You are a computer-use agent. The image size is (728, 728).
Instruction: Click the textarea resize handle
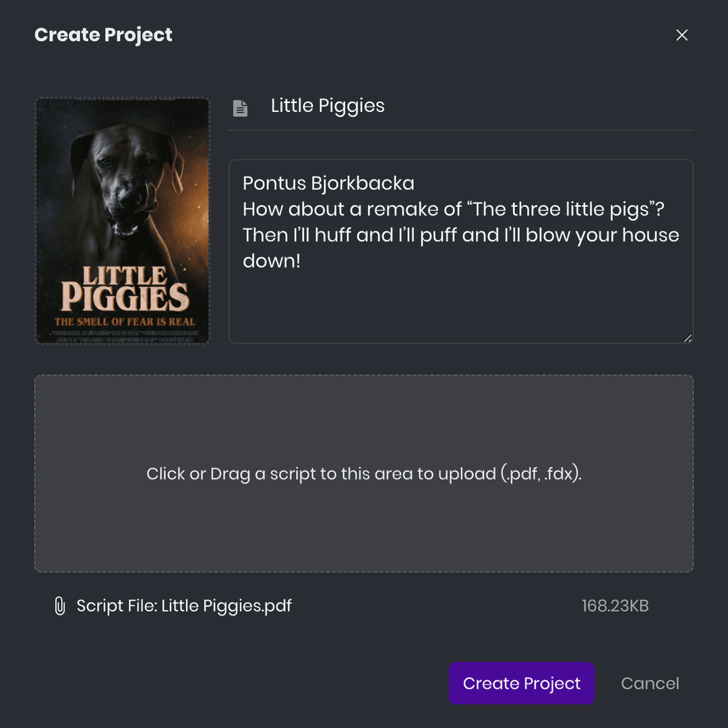pos(688,338)
